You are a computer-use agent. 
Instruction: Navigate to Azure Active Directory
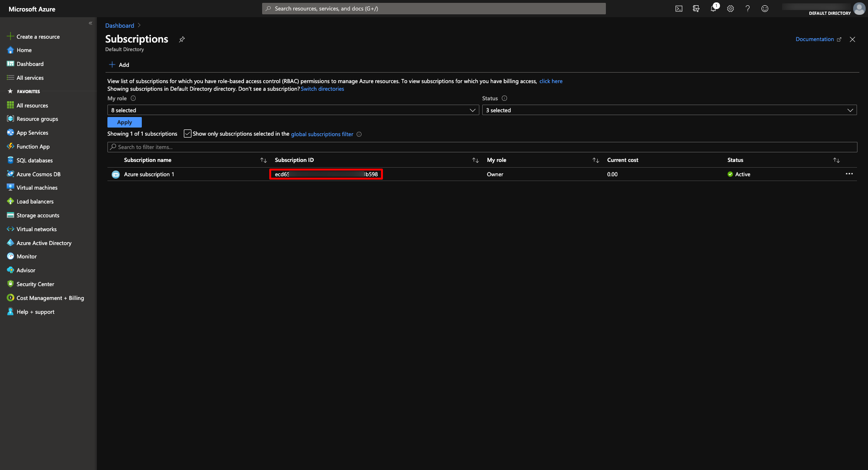43,243
